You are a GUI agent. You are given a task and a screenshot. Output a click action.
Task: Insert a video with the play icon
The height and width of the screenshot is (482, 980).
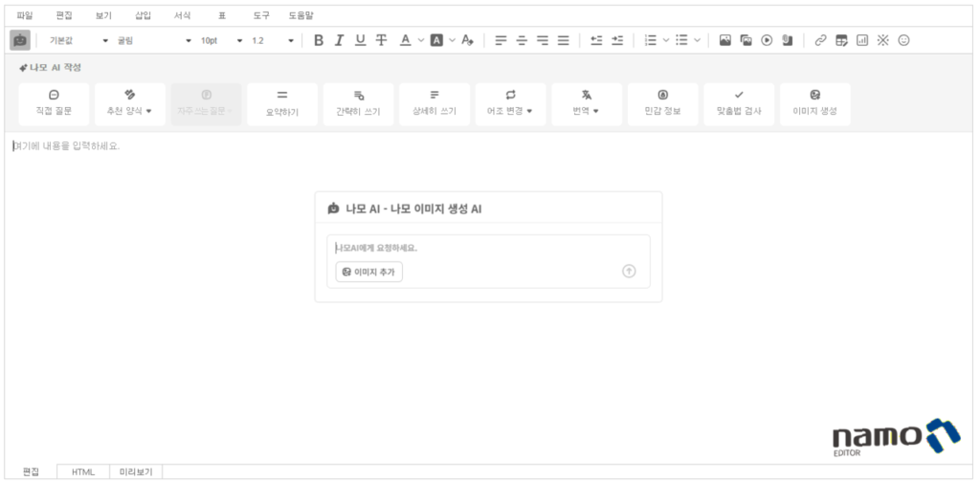pyautogui.click(x=767, y=40)
